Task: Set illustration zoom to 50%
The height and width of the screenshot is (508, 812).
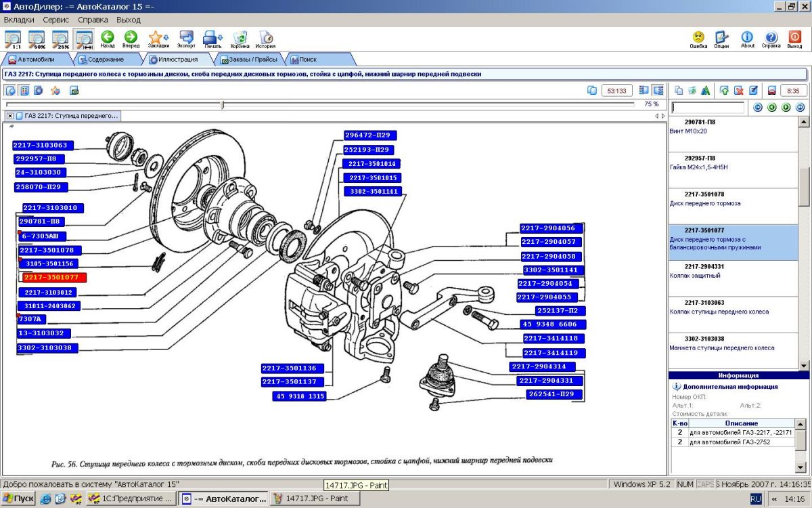Action: coord(37,39)
